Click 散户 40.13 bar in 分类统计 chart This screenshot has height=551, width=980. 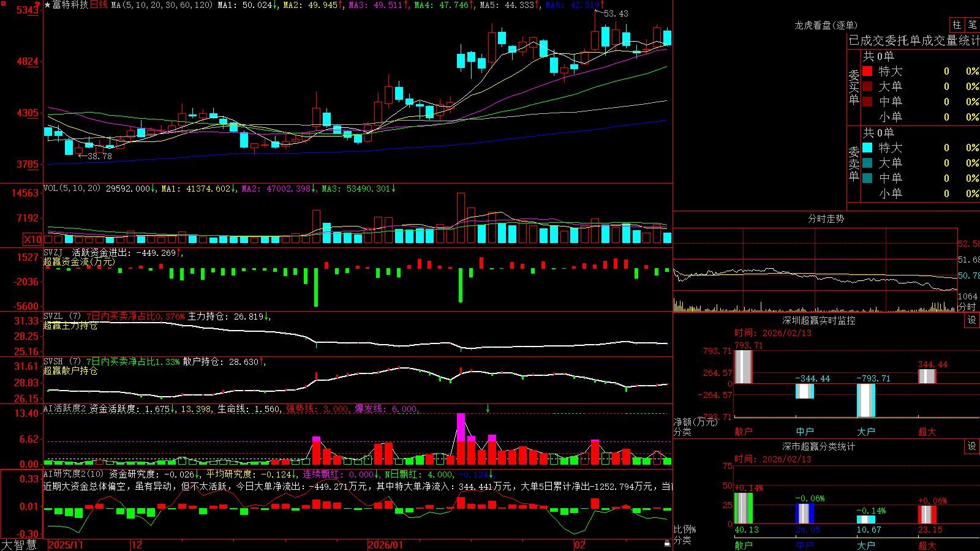(x=743, y=508)
